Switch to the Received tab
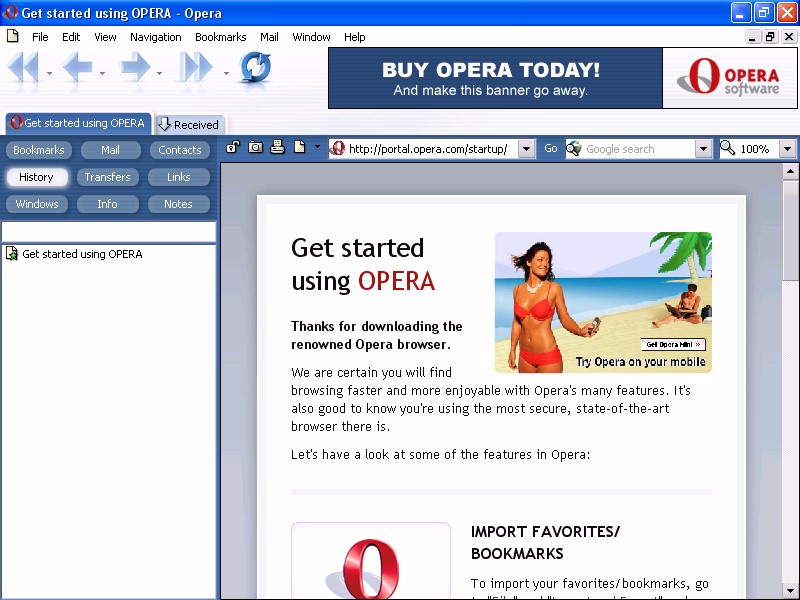The image size is (800, 600). pyautogui.click(x=189, y=124)
